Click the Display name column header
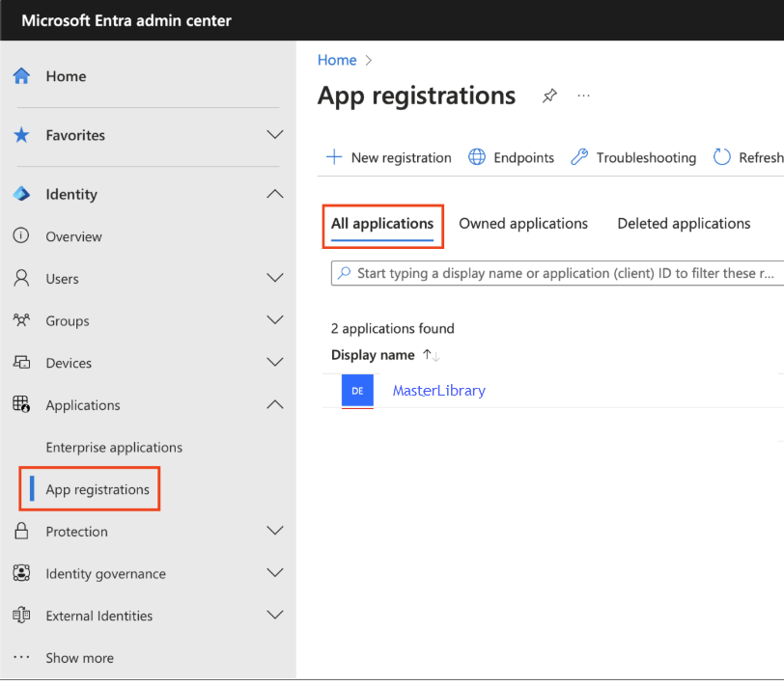Viewport: 784px width, 686px height. (373, 355)
